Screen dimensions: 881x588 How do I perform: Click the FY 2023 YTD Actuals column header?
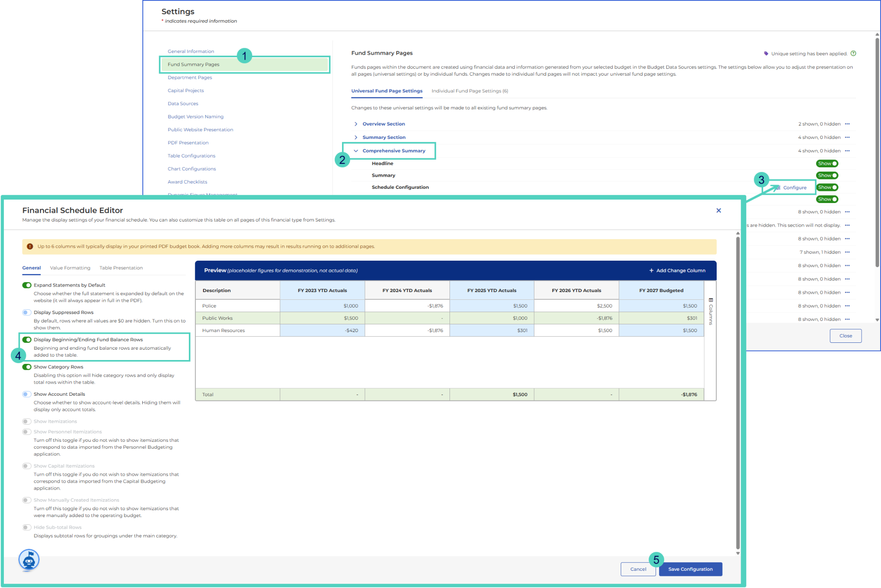[x=322, y=290]
